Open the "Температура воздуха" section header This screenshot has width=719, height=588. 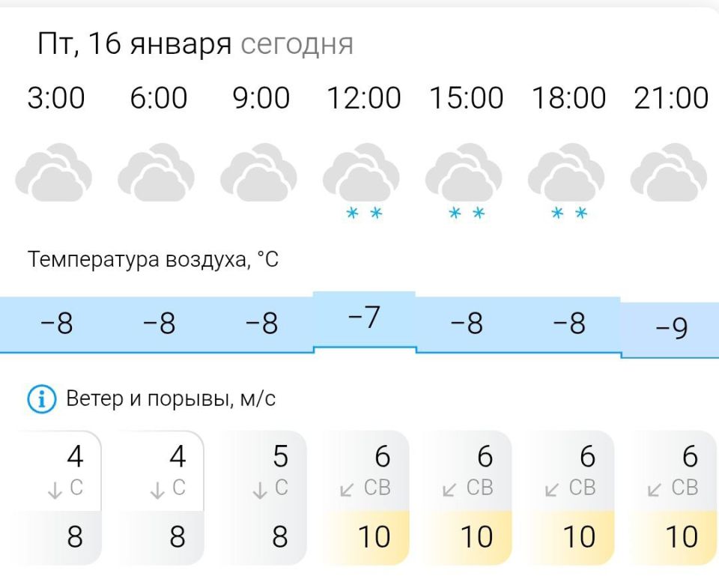pos(153,258)
